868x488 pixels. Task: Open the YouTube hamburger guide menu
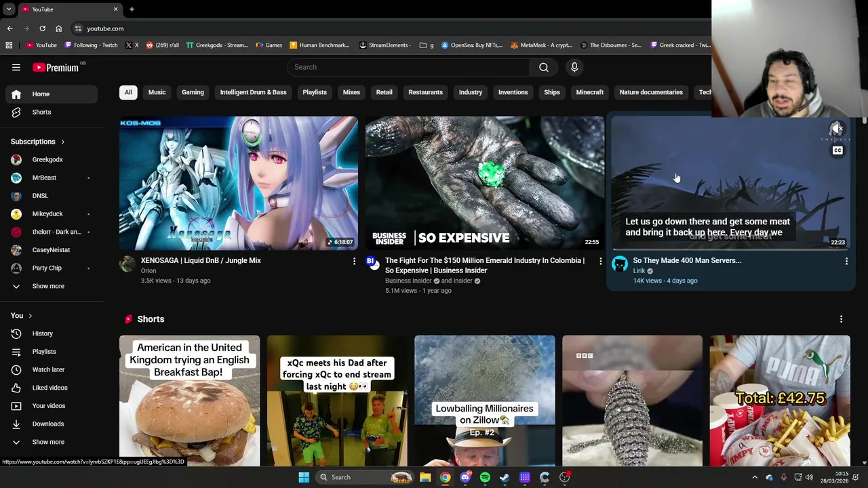click(x=16, y=67)
